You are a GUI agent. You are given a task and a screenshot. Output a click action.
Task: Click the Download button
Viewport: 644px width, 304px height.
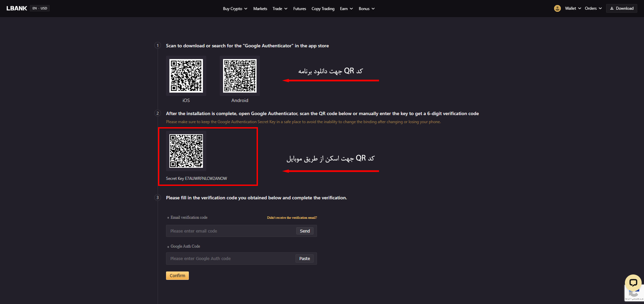click(622, 8)
